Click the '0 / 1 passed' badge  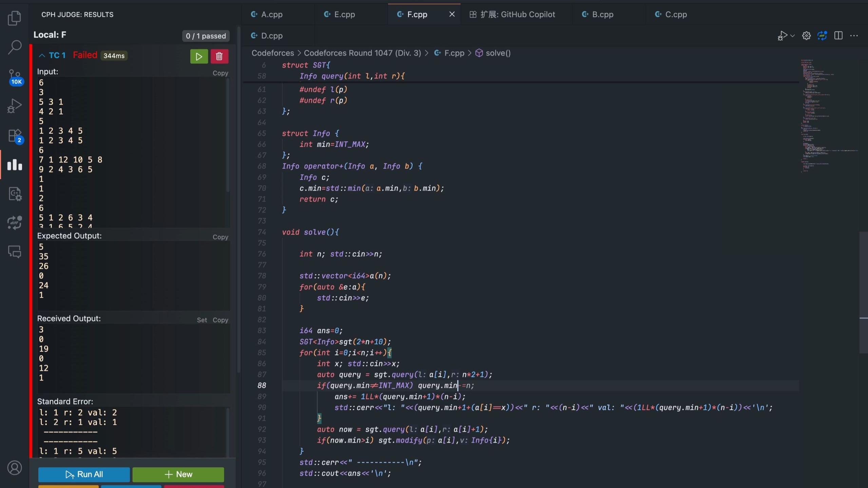206,36
